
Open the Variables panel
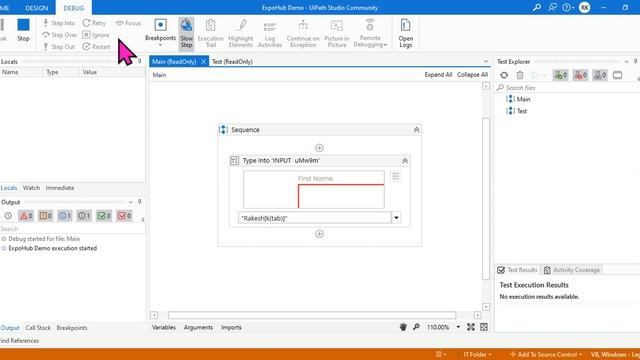tap(164, 327)
